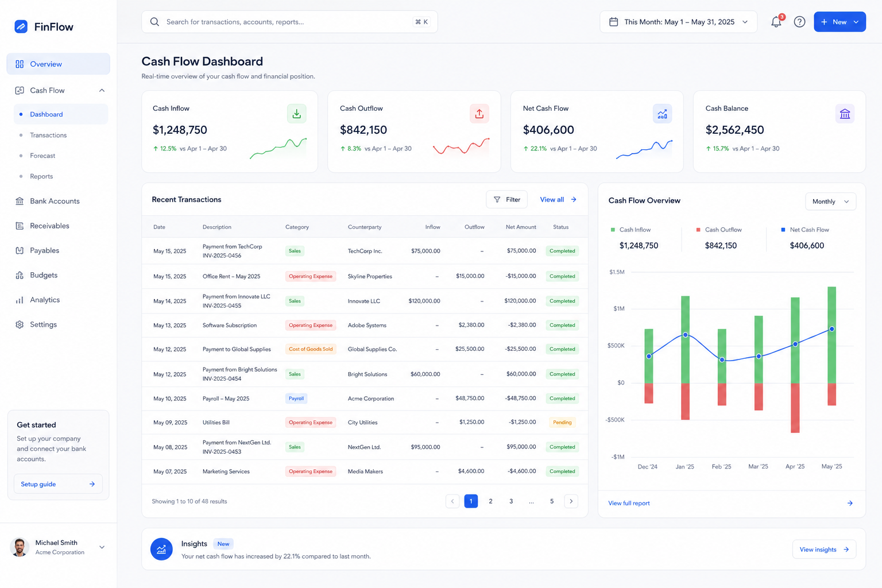The image size is (882, 588).
Task: Focus the search transactions field
Action: pos(289,22)
